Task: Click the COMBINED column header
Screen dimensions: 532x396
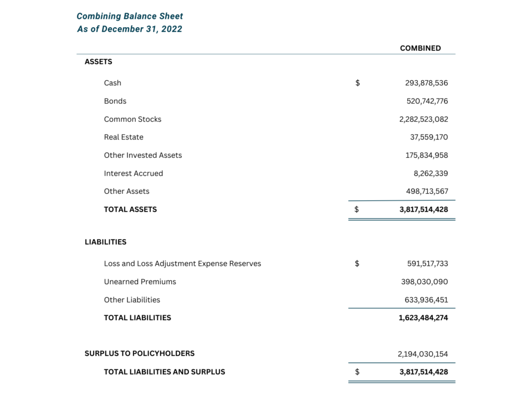Action: click(421, 48)
